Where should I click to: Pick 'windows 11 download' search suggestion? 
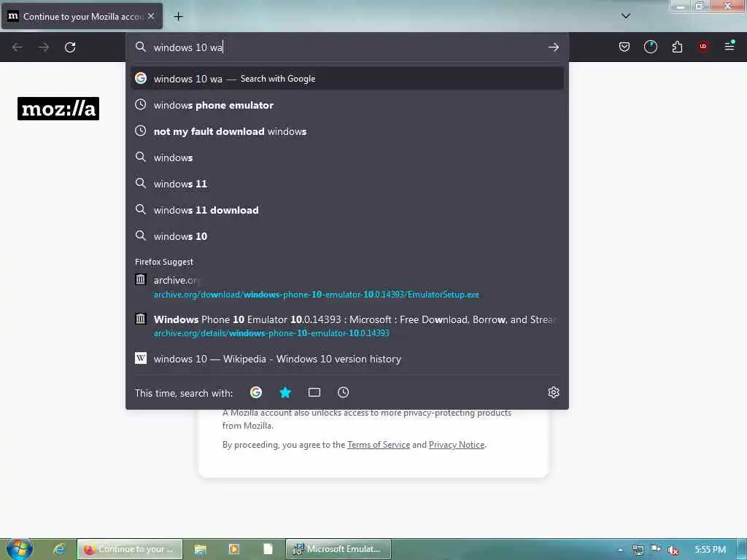point(347,209)
